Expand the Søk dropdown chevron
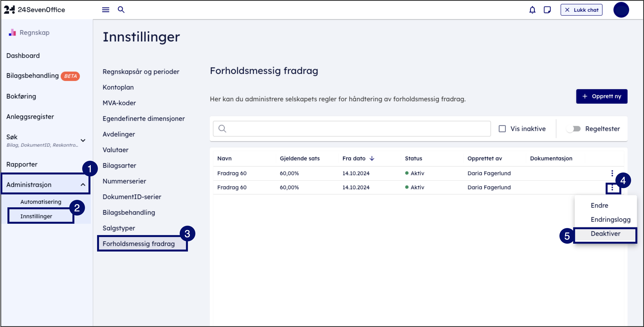This screenshot has height=327, width=644. point(83,140)
